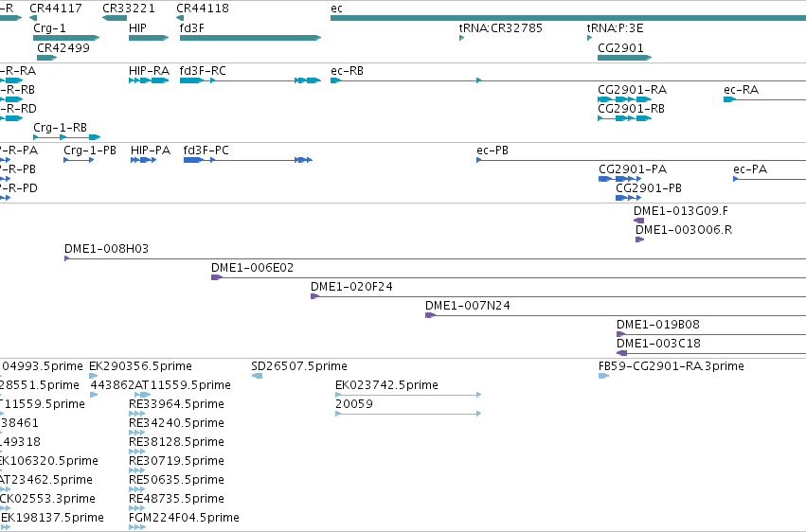Screen dimensions: 806x532
Task: Select the 20059 EST feature line
Action: point(408,414)
